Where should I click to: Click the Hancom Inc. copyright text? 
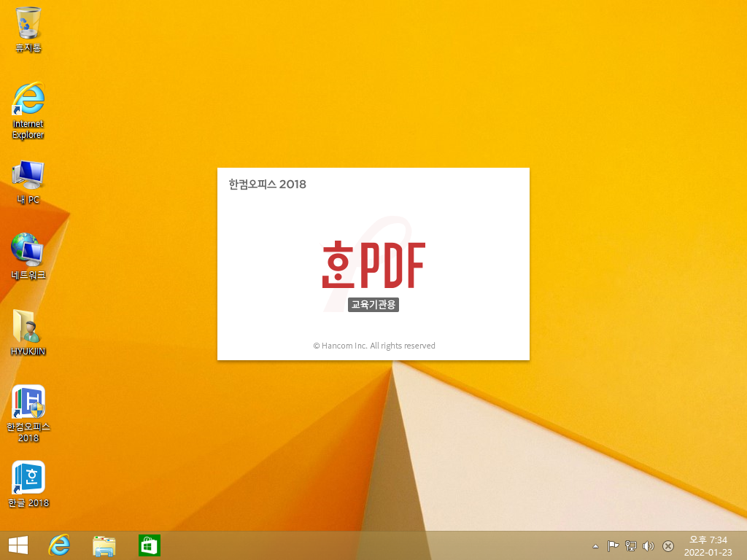point(374,346)
